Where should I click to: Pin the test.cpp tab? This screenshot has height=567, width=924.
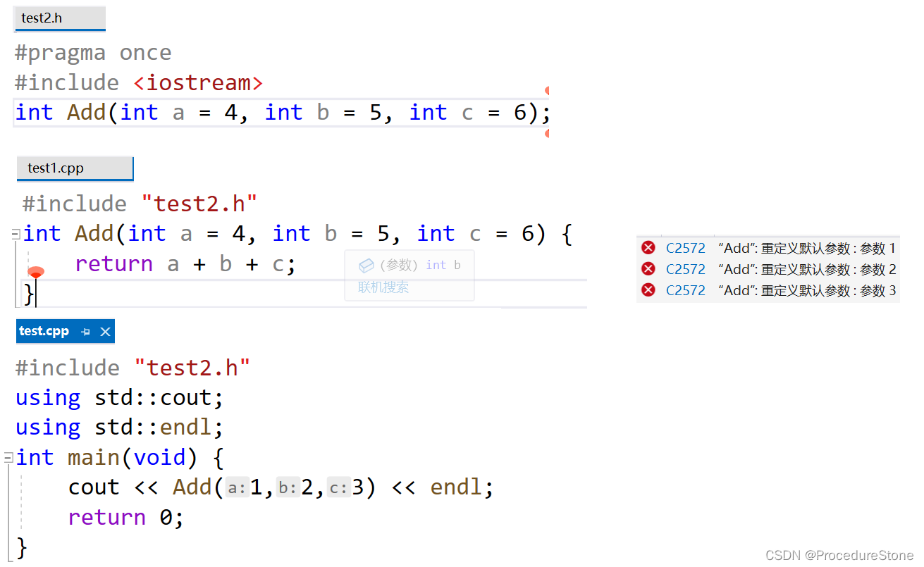coord(85,332)
